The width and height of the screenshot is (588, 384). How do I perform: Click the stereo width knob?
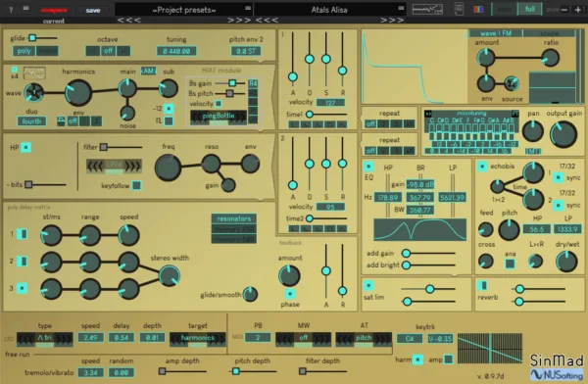[x=170, y=275]
